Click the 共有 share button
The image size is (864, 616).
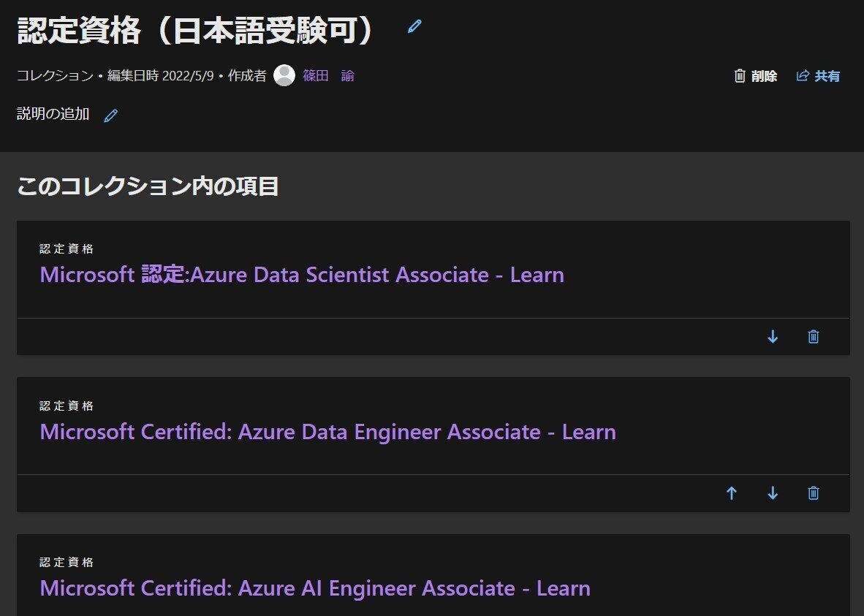click(818, 76)
